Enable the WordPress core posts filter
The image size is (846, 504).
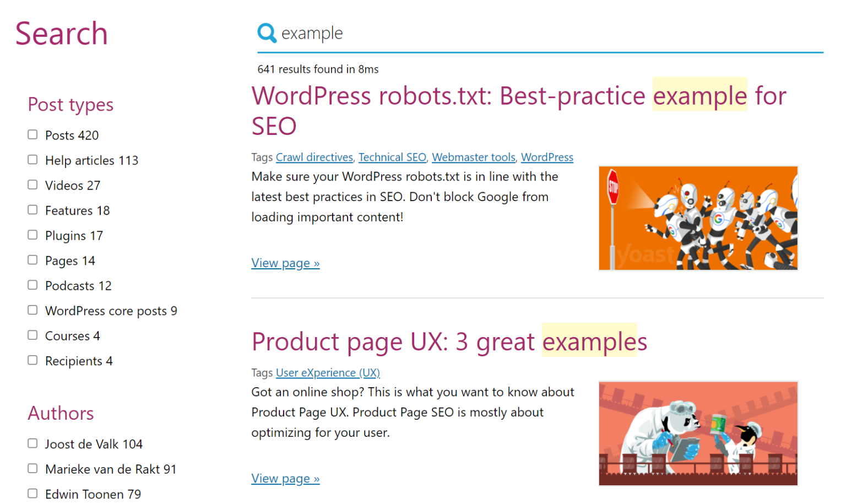pos(32,310)
